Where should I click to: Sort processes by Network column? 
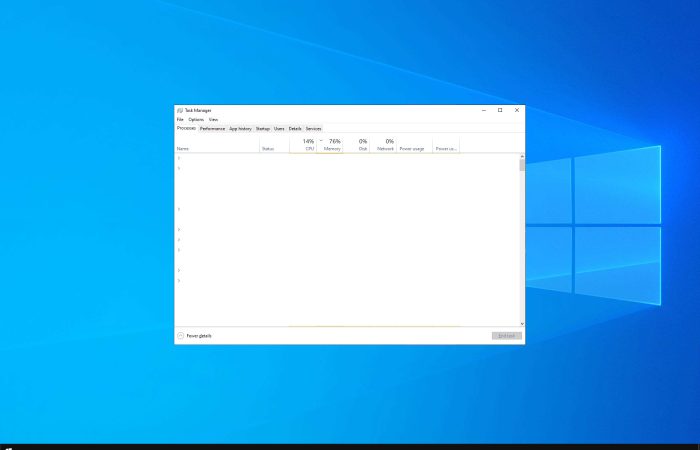coord(383,145)
